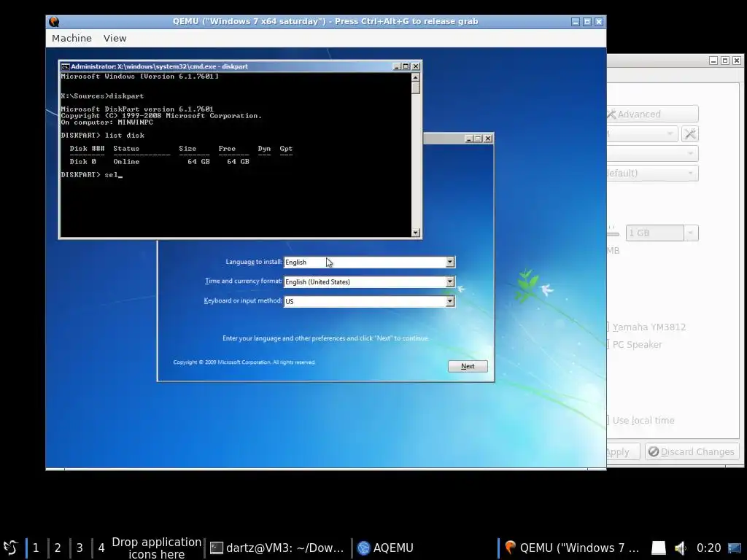Open the dartz@VM3 terminal taskbar entry

click(277, 548)
